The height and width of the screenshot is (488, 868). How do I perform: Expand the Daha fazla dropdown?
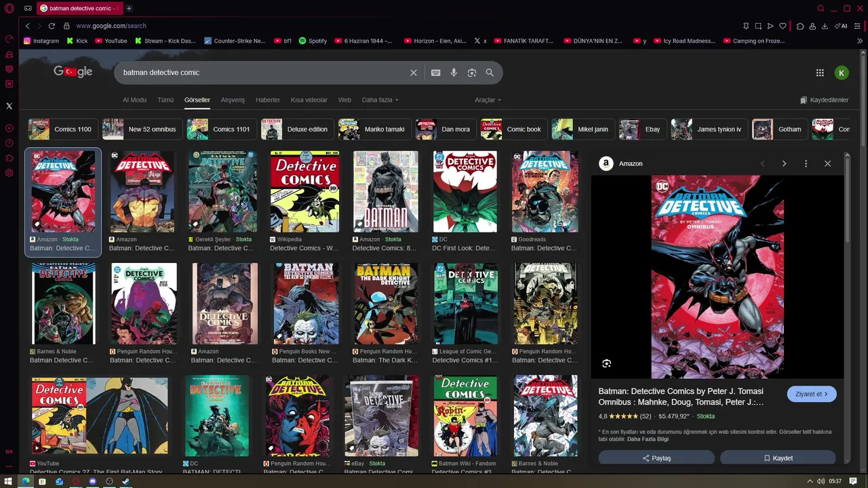380,100
